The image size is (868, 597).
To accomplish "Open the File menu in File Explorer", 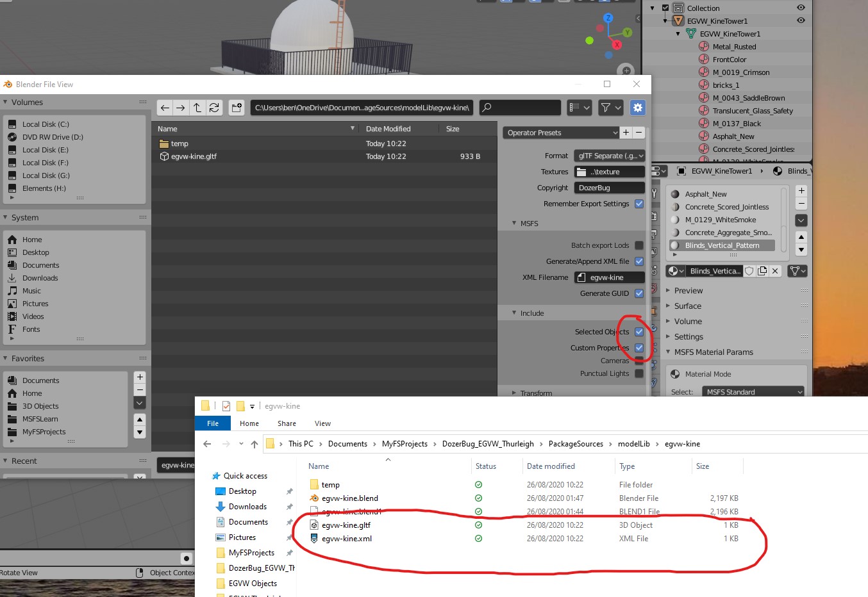I will [212, 423].
